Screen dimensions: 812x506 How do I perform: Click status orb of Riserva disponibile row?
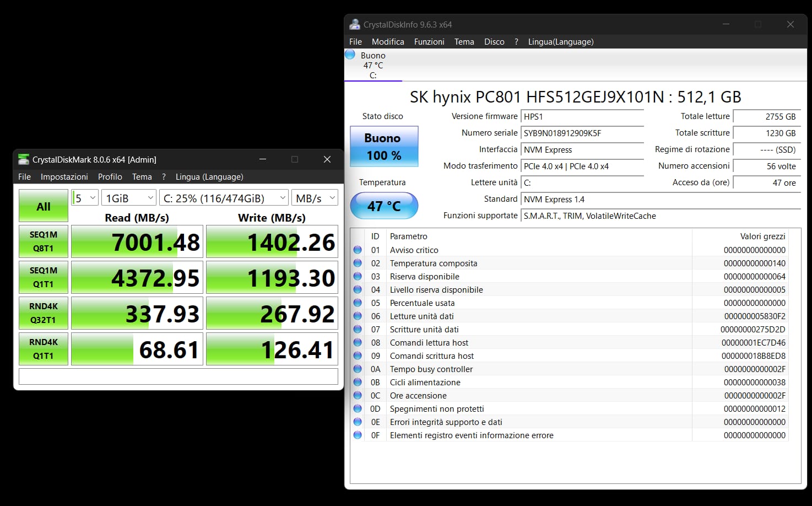(x=358, y=276)
